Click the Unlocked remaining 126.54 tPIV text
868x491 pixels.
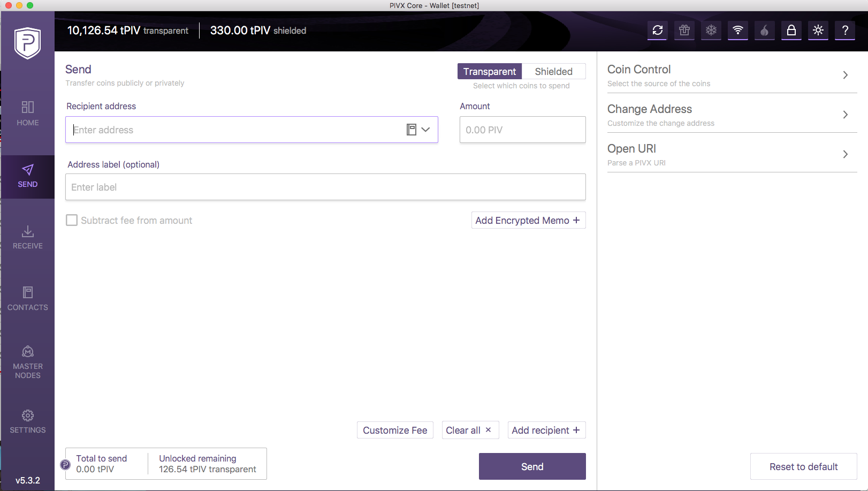coord(208,464)
